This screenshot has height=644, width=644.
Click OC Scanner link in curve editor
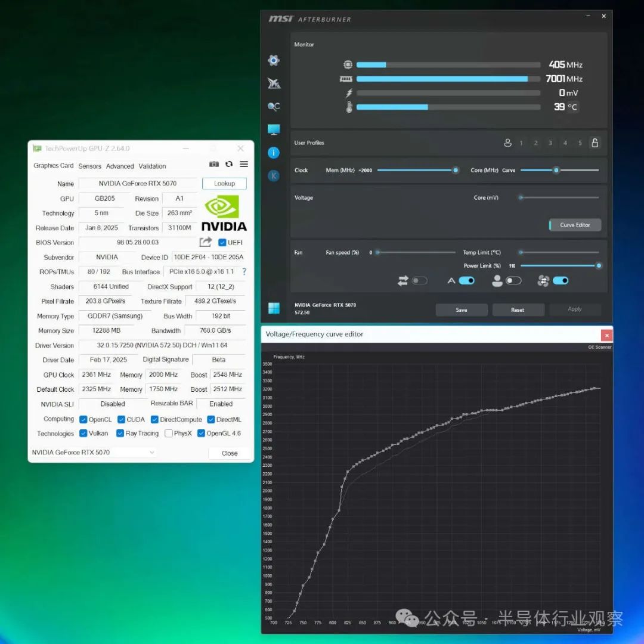[600, 347]
